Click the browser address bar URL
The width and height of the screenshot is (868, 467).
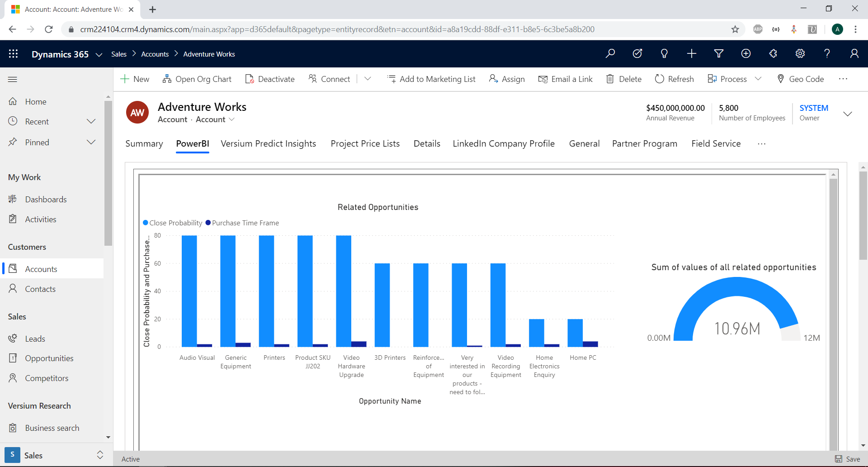click(337, 29)
